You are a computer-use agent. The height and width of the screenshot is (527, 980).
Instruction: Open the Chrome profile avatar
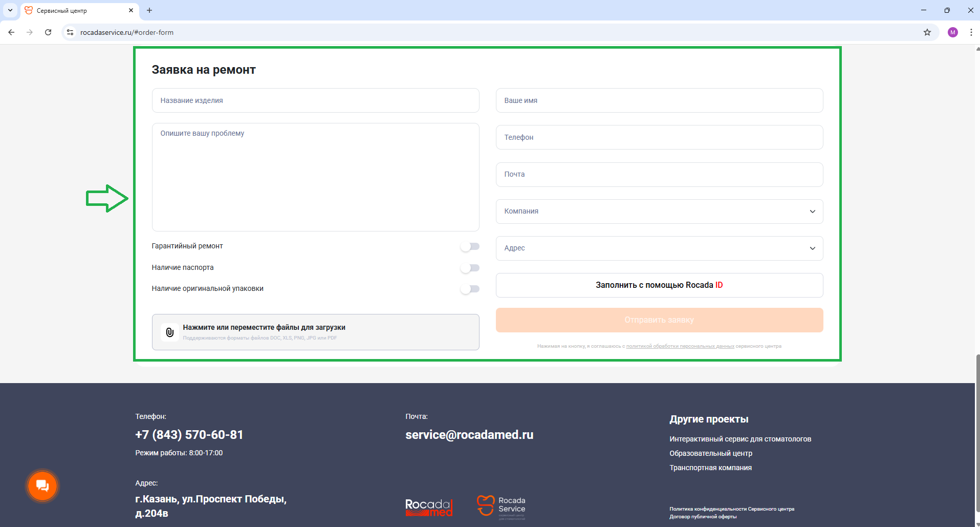(x=952, y=32)
